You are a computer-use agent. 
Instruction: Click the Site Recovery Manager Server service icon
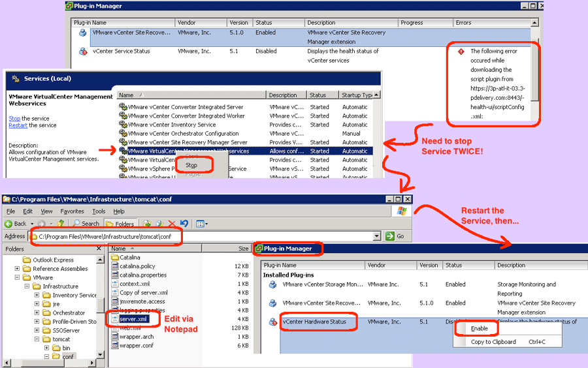(x=123, y=142)
